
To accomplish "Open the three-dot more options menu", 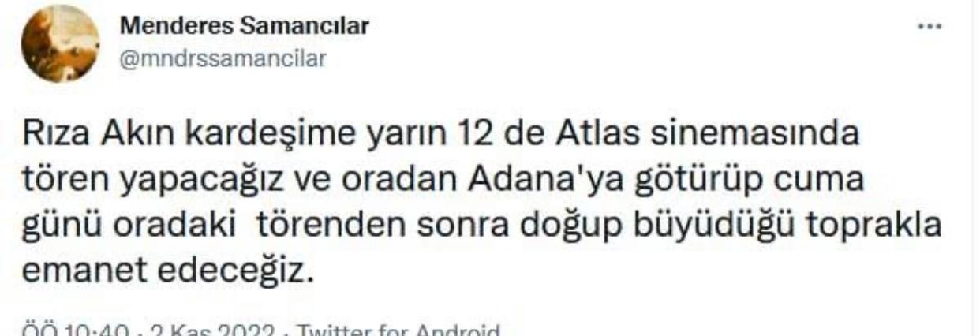I will point(932,26).
